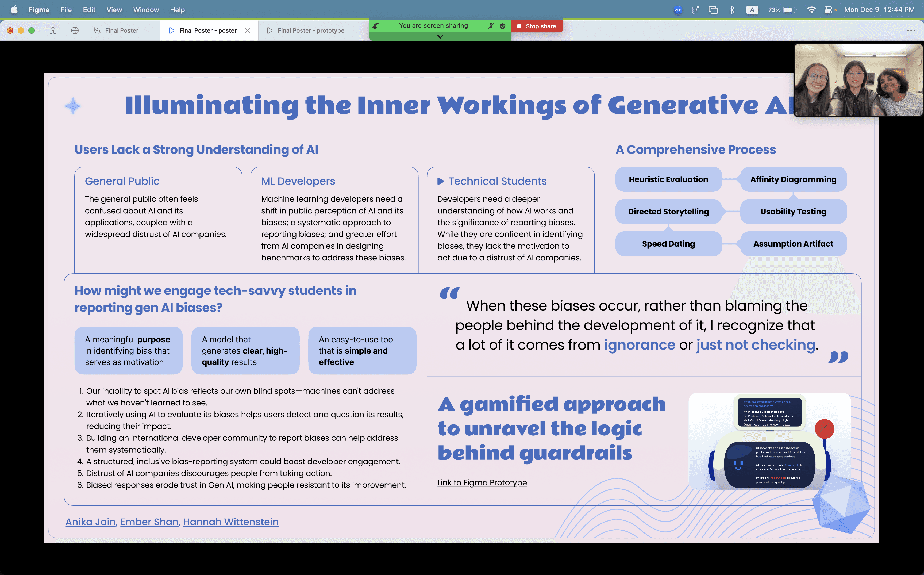Screen dimensions: 924x575
Task: Click the Zoom logo icon on sharing bar
Action: tap(376, 26)
